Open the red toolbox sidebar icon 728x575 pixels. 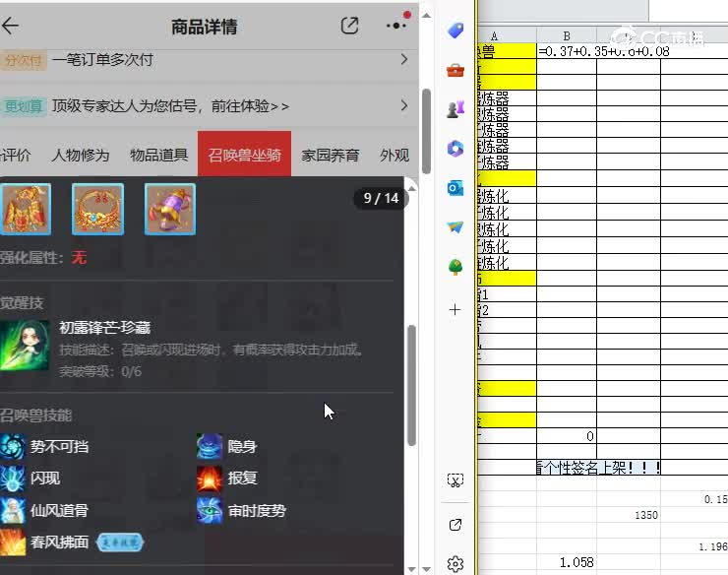455,70
